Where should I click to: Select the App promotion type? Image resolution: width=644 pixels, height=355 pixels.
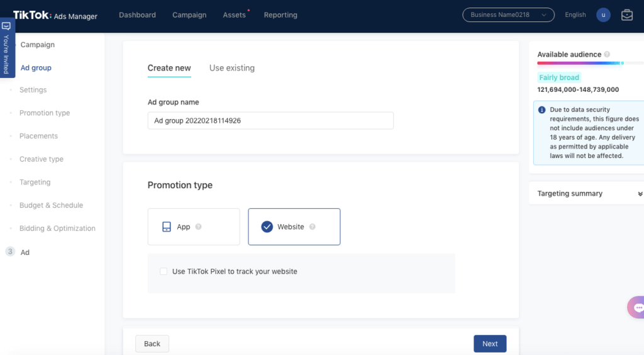193,227
